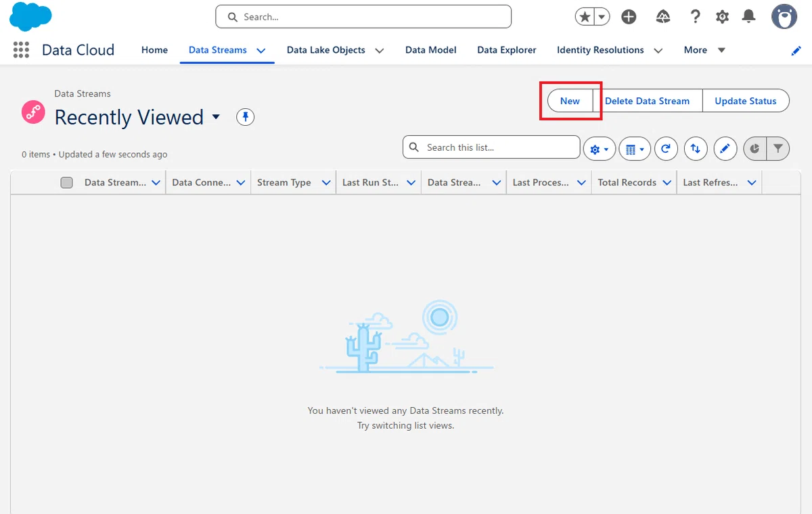
Task: Open the Notifications bell icon
Action: coord(748,16)
